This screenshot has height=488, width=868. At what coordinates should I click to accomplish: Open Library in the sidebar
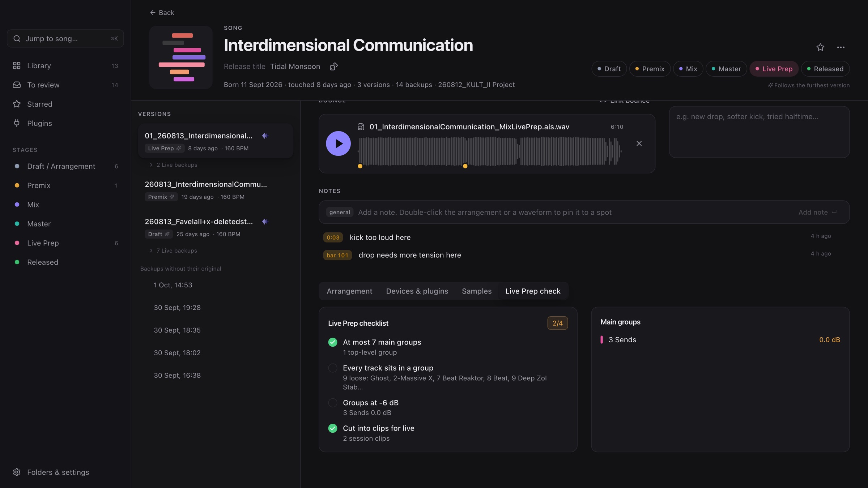(65, 66)
